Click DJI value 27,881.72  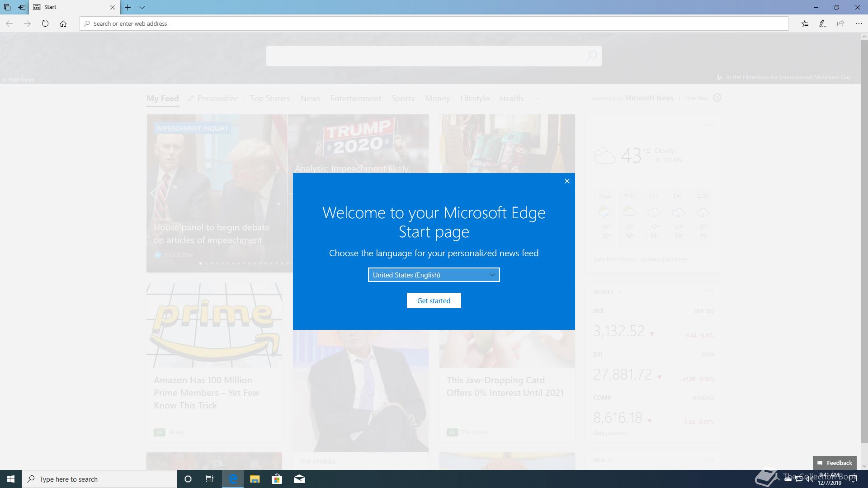click(x=623, y=374)
